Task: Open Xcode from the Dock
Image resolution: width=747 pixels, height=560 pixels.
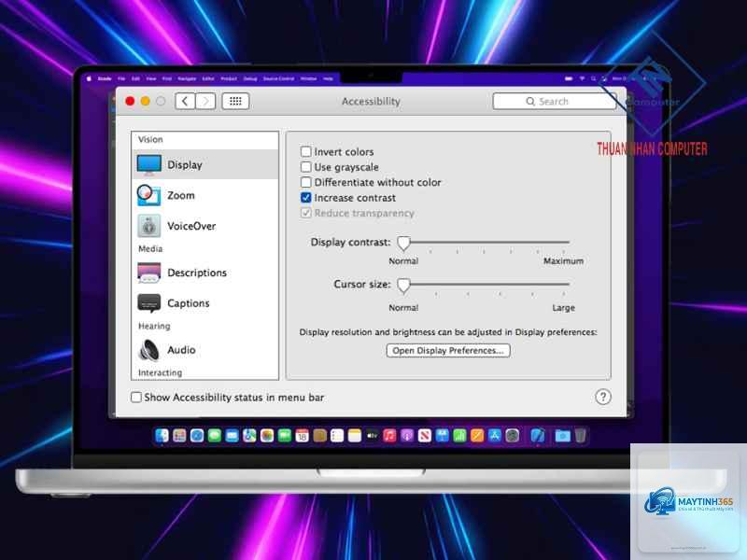Action: pyautogui.click(x=538, y=435)
